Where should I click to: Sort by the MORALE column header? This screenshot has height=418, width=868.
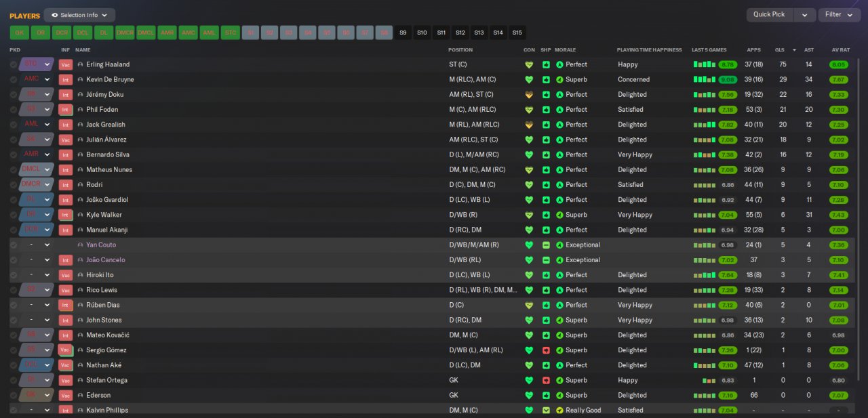pos(565,50)
